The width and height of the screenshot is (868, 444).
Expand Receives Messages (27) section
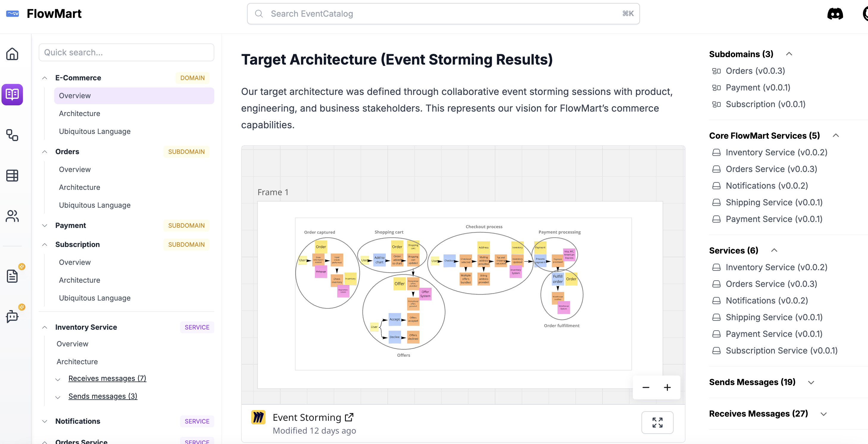pos(823,414)
